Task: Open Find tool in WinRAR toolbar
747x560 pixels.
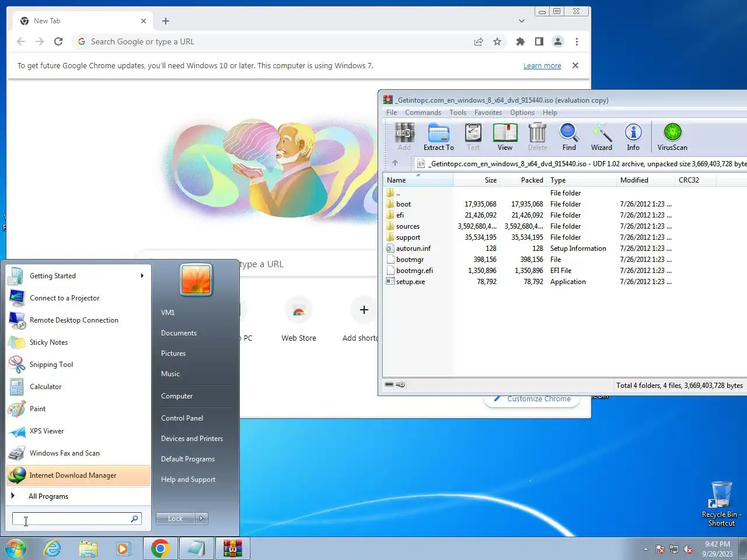Action: tap(569, 136)
